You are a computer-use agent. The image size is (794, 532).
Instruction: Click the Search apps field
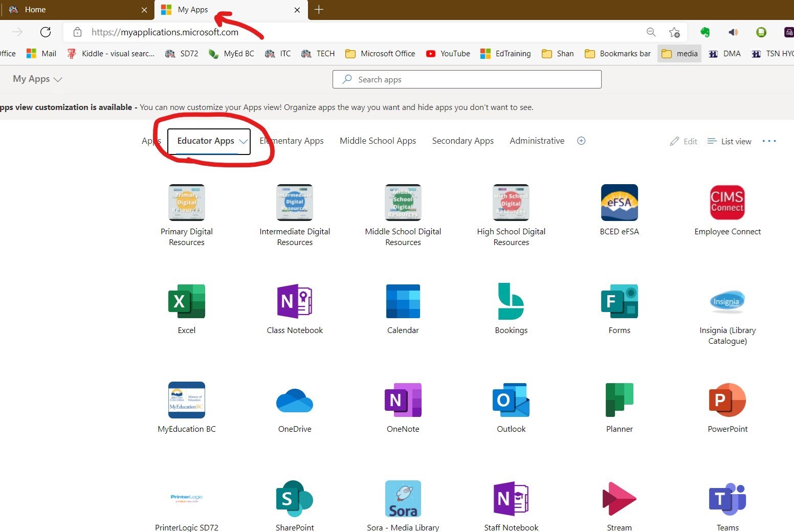pyautogui.click(x=467, y=79)
